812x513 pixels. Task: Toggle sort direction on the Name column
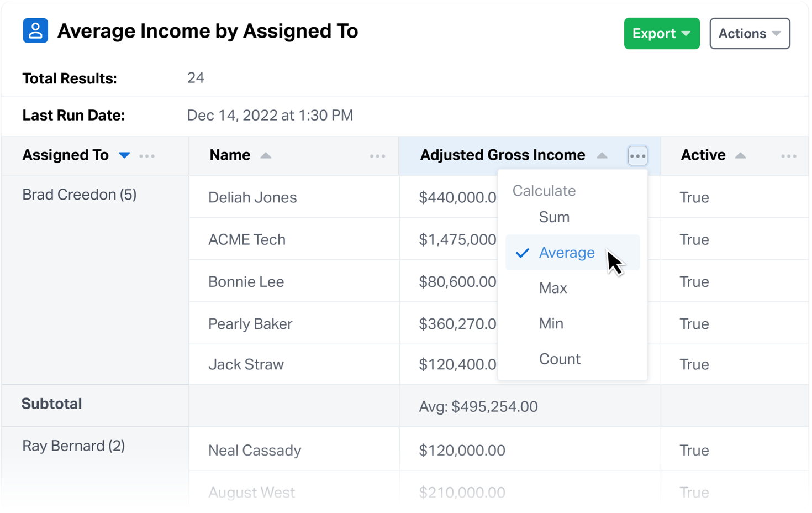click(x=267, y=155)
